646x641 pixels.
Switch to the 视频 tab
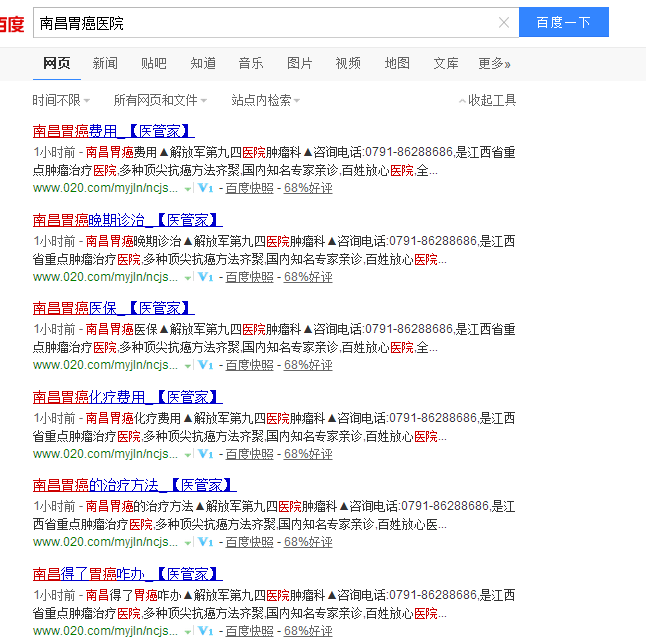348,63
